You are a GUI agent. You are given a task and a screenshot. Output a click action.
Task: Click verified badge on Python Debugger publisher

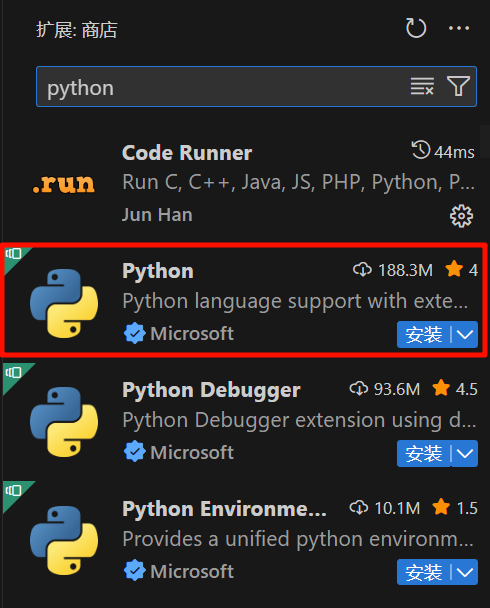click(x=135, y=452)
